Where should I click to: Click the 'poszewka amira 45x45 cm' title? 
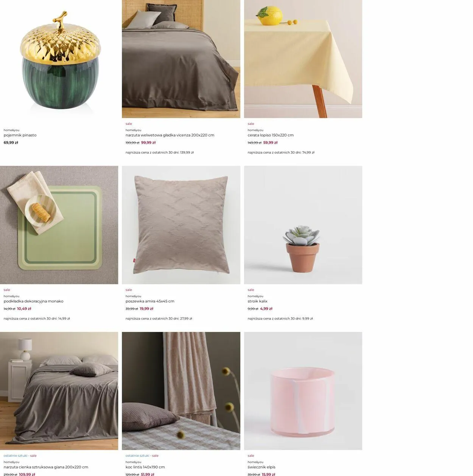[150, 301]
